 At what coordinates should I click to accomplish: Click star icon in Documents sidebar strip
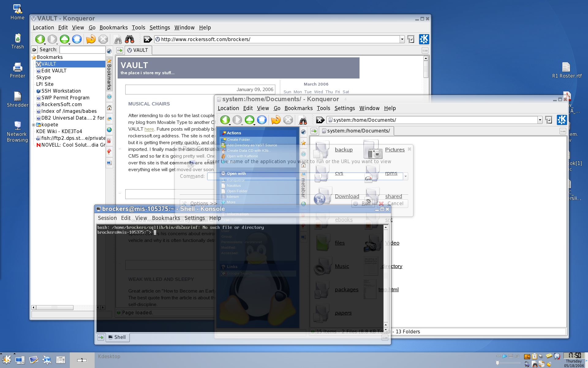click(303, 143)
